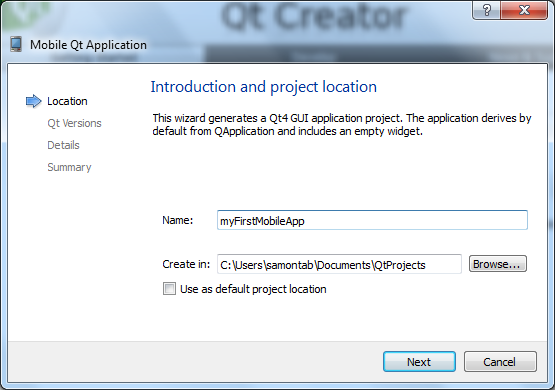Click the Mobile Qt Application phone icon
The height and width of the screenshot is (390, 555).
coord(16,45)
